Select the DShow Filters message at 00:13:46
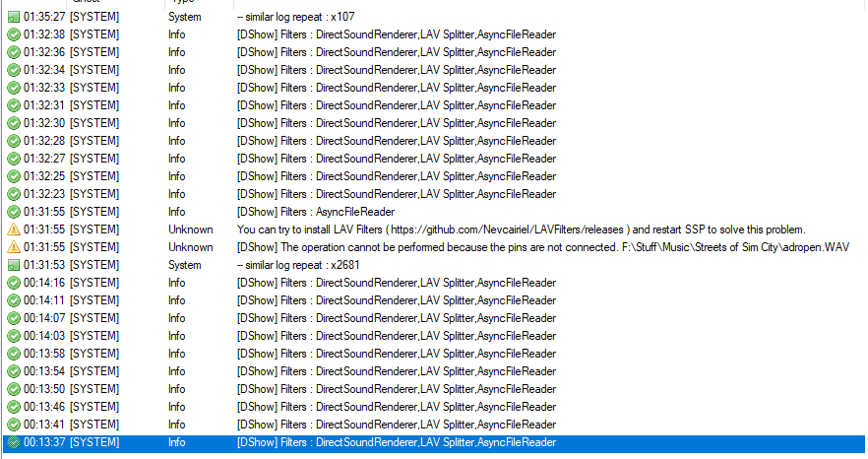Image resolution: width=868 pixels, height=459 pixels. coord(396,407)
